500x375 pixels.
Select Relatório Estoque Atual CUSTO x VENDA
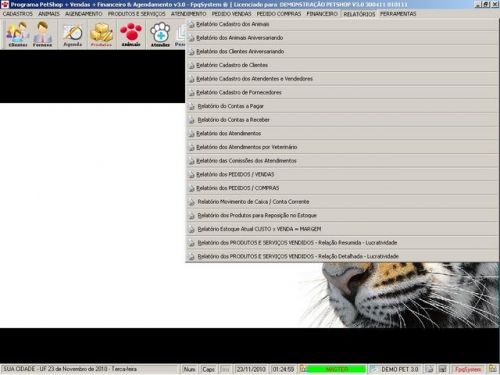tap(342, 229)
